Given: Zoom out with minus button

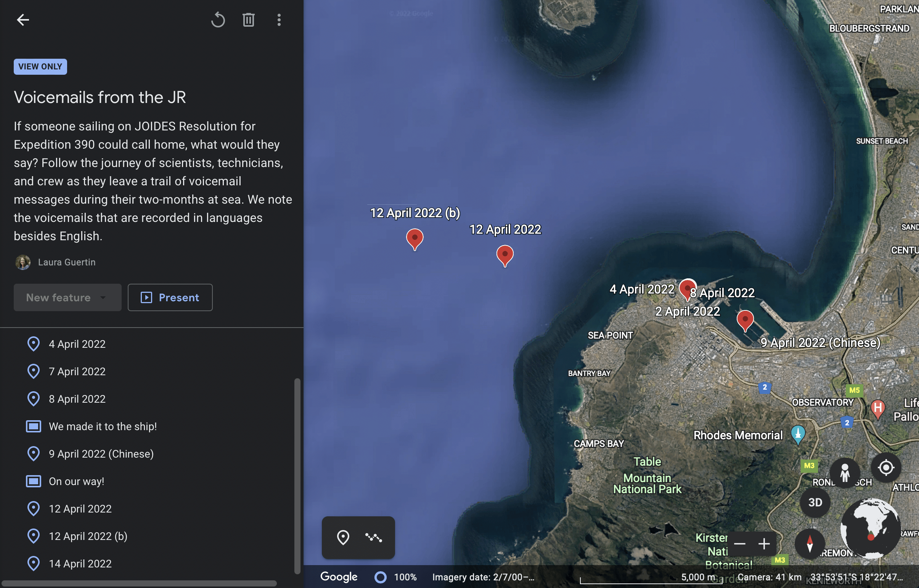Looking at the screenshot, I should pos(739,544).
